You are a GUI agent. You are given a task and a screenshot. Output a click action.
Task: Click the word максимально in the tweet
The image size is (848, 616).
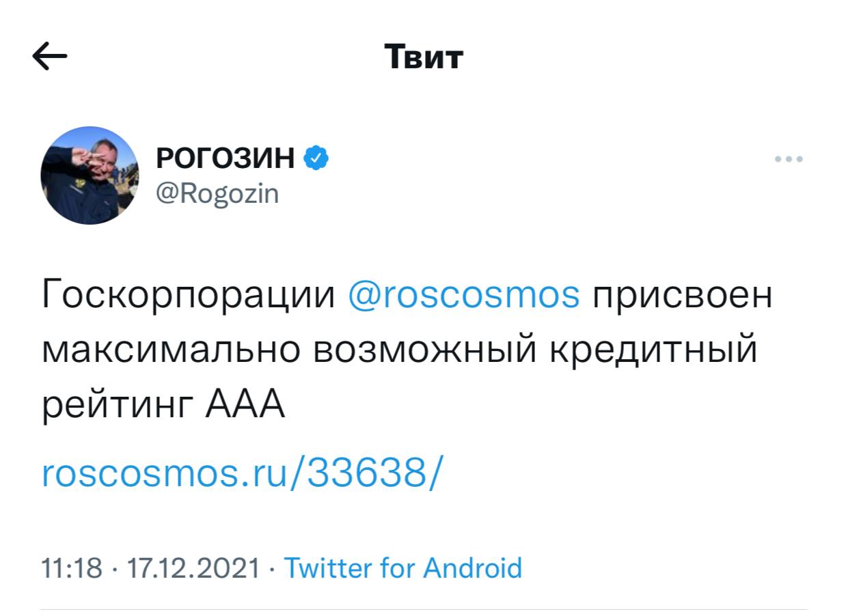(x=171, y=350)
